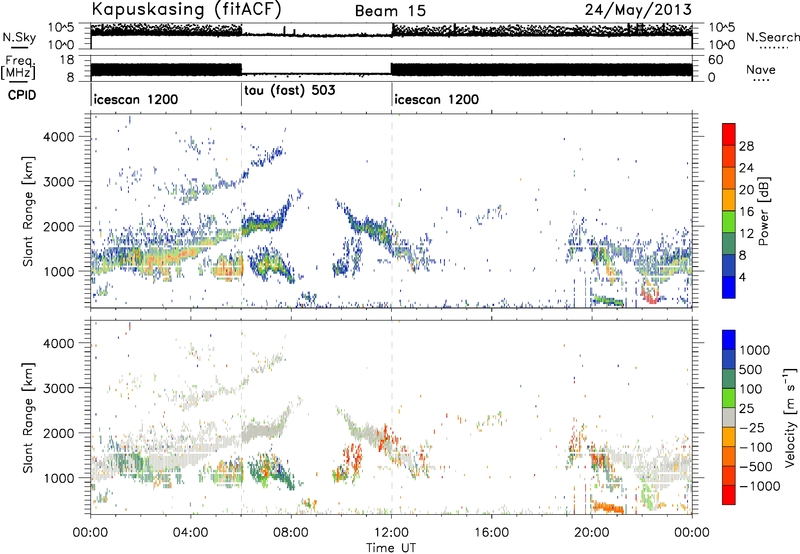Pick the gray segment of Velocity colorbar

coord(729,418)
